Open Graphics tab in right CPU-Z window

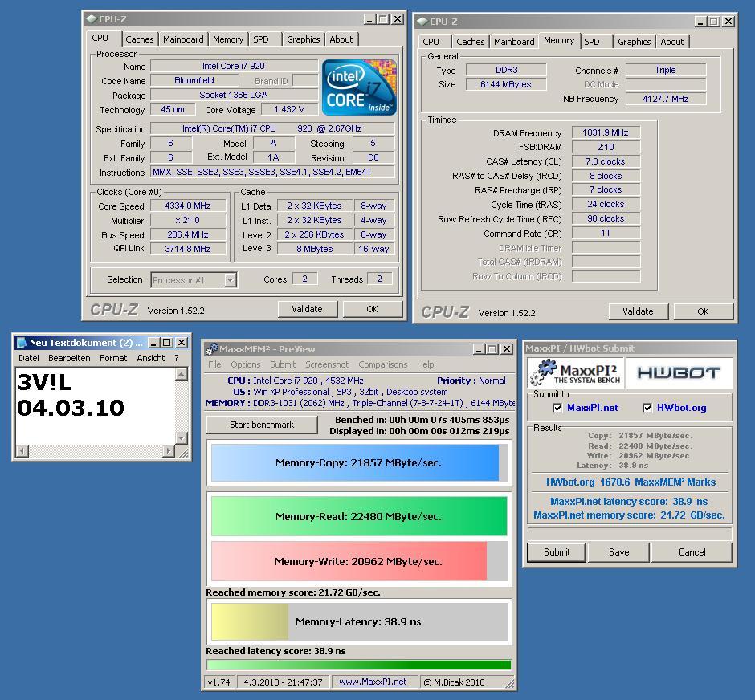pos(634,42)
